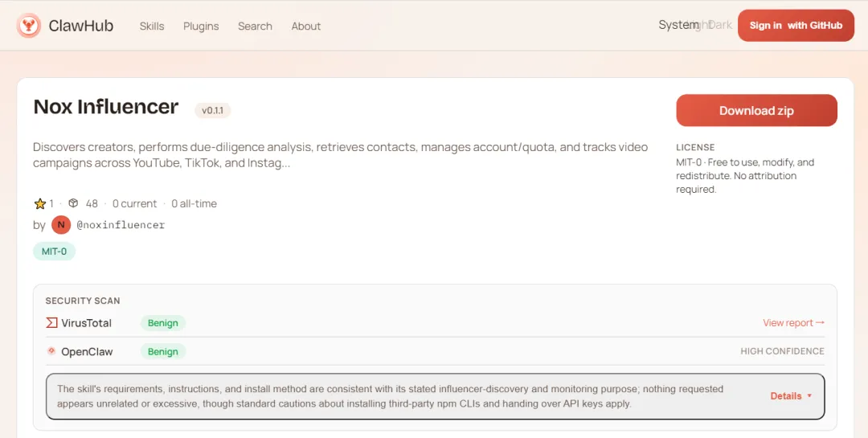Image resolution: width=868 pixels, height=438 pixels.
Task: Navigate to the About page
Action: click(x=306, y=26)
